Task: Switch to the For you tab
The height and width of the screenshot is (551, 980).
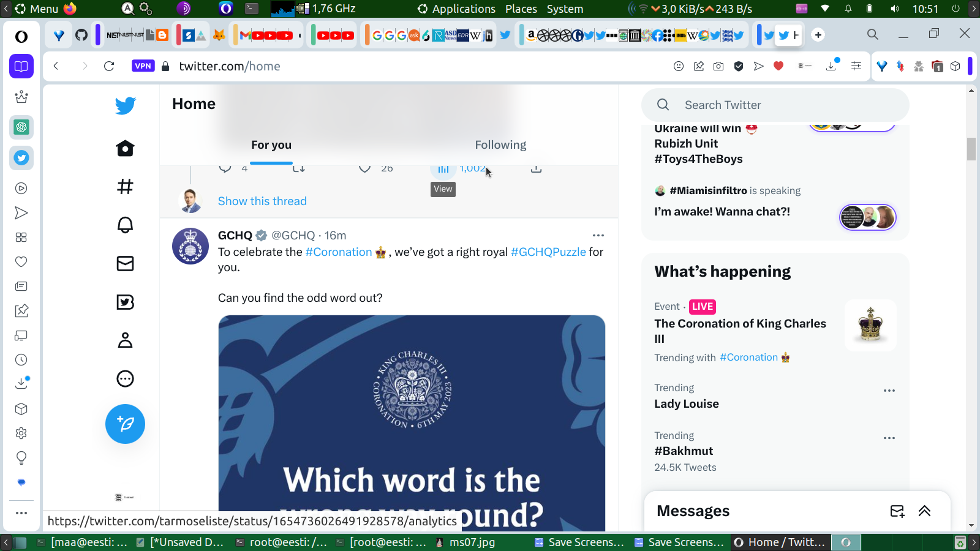Action: pyautogui.click(x=271, y=145)
